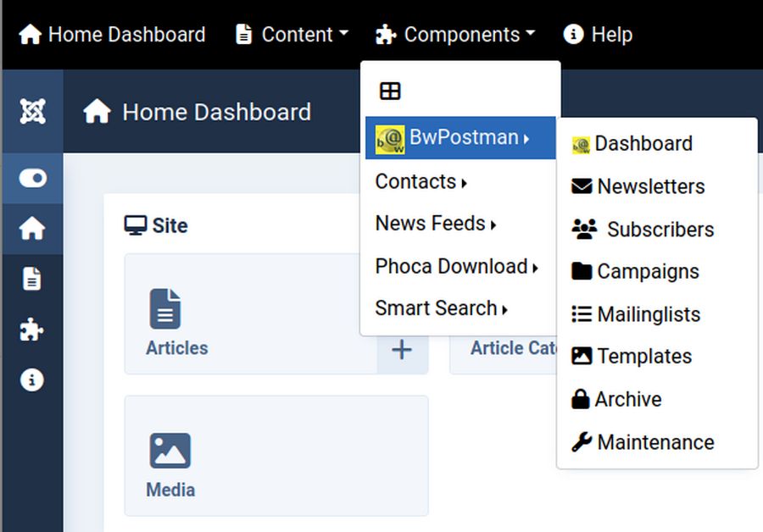Open the Media tile image icon
The height and width of the screenshot is (532, 763).
[170, 451]
